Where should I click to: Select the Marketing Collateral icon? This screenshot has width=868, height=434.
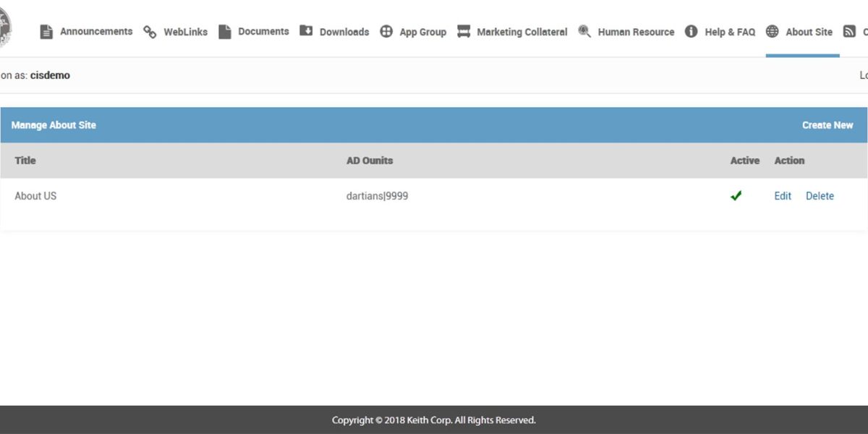[x=462, y=31]
